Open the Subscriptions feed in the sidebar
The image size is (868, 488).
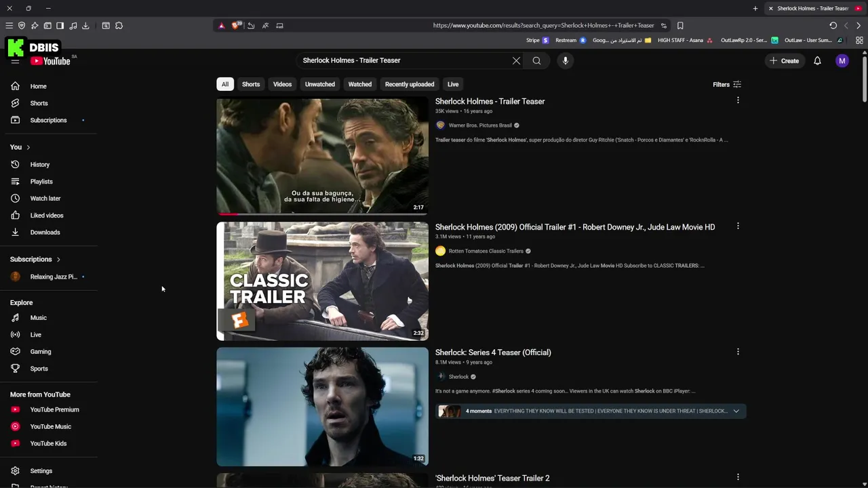click(x=49, y=120)
